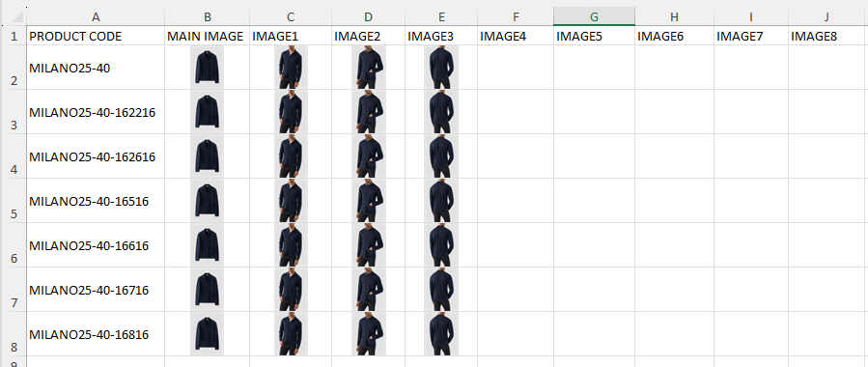
Task: Select row 3 header
Action: point(14,112)
